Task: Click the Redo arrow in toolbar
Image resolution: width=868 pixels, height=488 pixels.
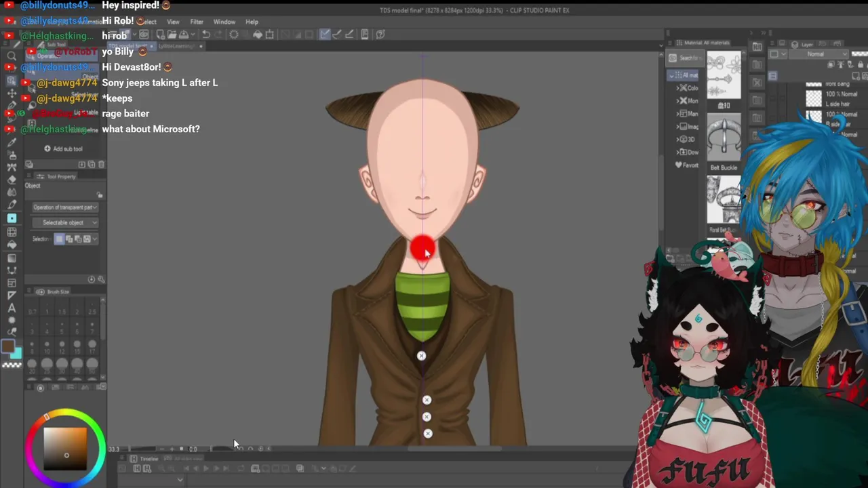Action: tap(218, 35)
